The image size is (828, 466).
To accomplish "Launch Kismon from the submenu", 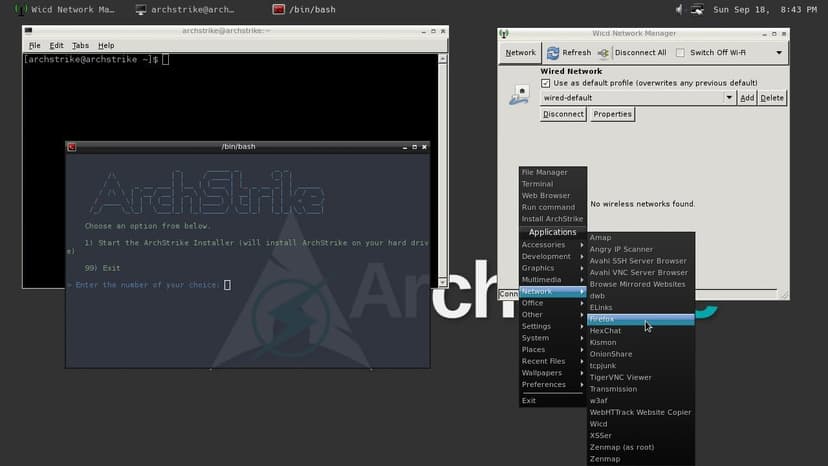I will click(641, 342).
